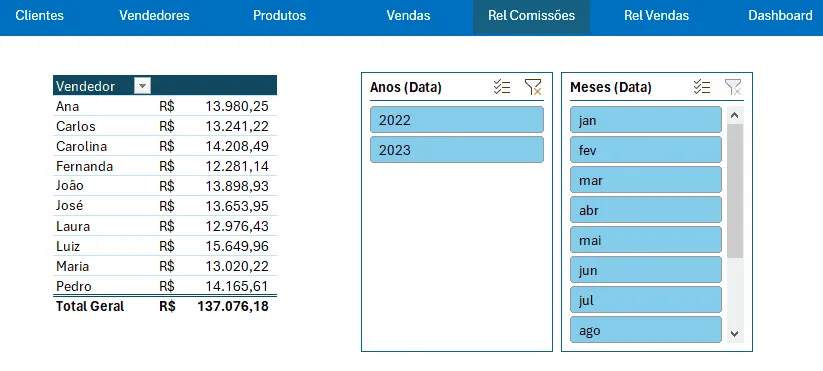Clear filter on Anos (Data) slicer
The height and width of the screenshot is (371, 823).
tap(533, 87)
